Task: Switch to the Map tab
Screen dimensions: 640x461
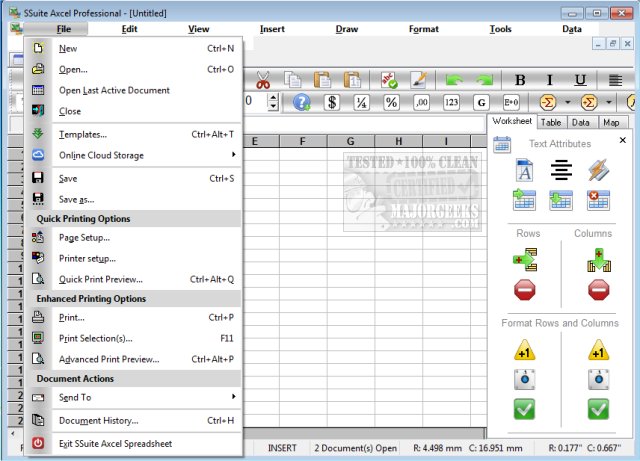Action: click(611, 122)
